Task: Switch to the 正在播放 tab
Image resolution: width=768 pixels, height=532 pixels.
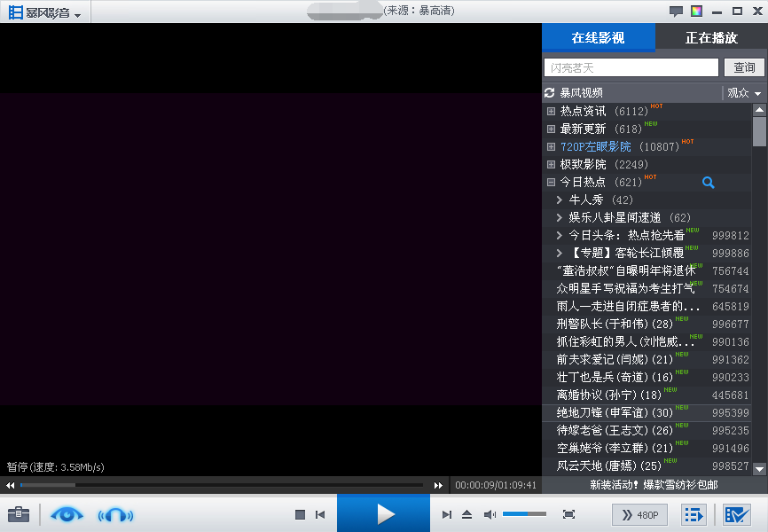Action: pos(711,38)
